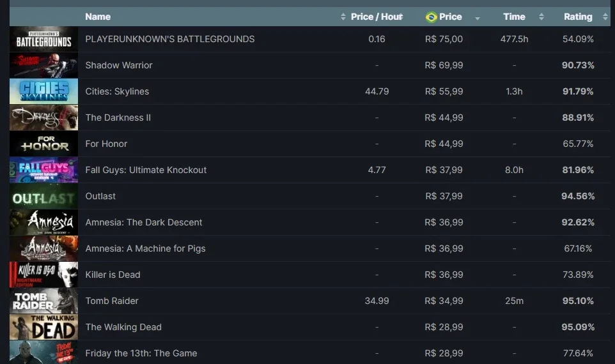Image resolution: width=615 pixels, height=364 pixels.
Task: Open the PLAYERUNKNOWN'S BATTLEGROUNDS game thumbnail
Action: click(x=43, y=39)
